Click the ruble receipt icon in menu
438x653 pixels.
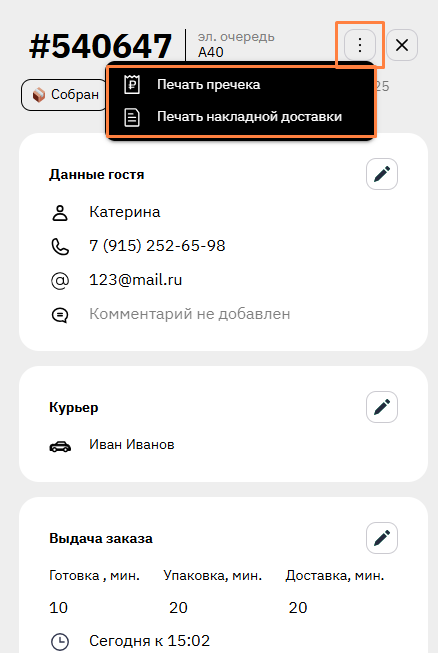(x=132, y=85)
